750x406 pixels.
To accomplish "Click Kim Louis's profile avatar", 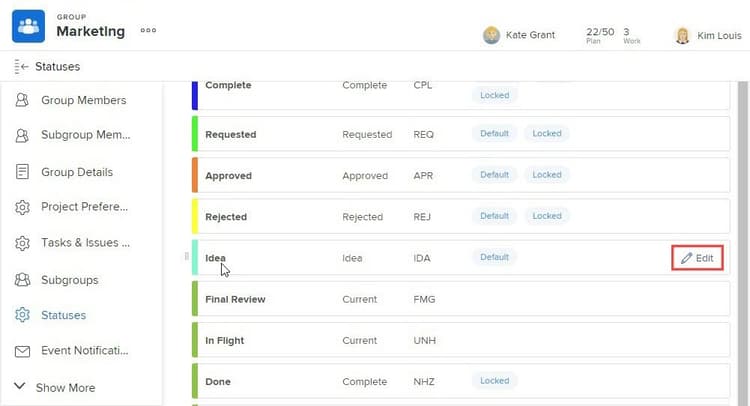I will 683,35.
